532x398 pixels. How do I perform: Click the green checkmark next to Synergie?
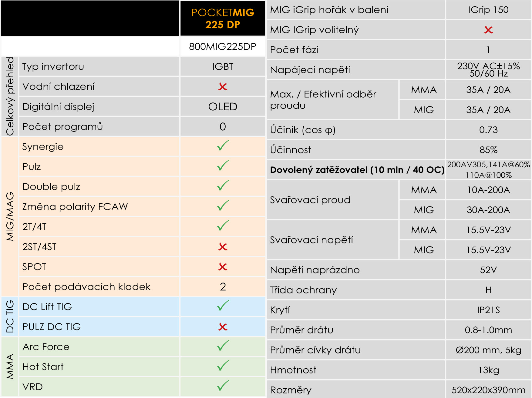click(223, 146)
